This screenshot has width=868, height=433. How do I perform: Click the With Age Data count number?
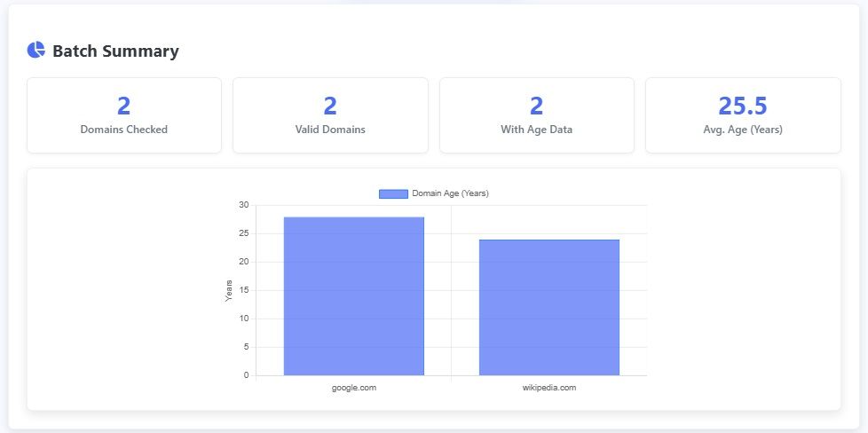click(536, 106)
